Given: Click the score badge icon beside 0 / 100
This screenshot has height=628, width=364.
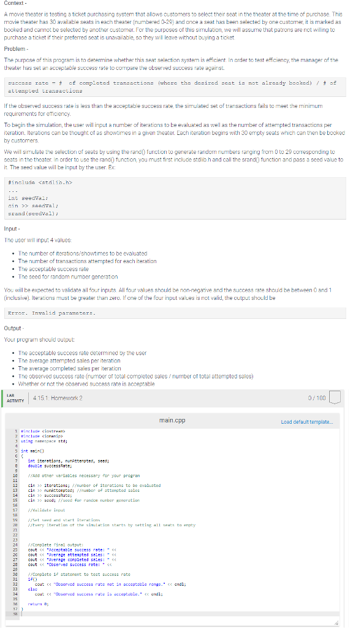Looking at the screenshot, I should (x=335, y=397).
